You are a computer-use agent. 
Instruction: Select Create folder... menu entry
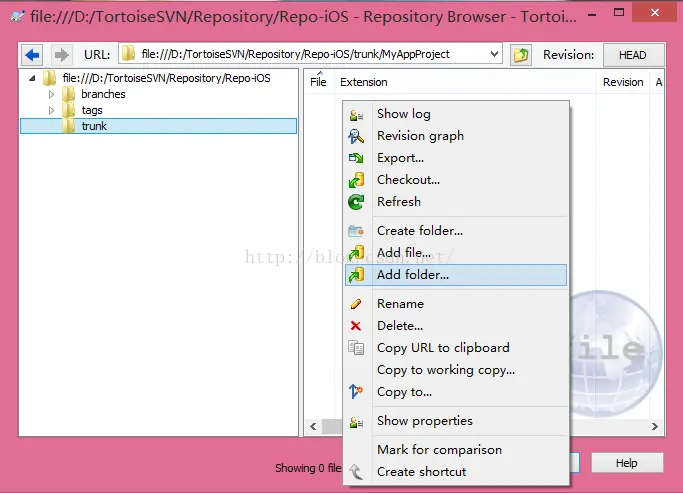(x=456, y=231)
